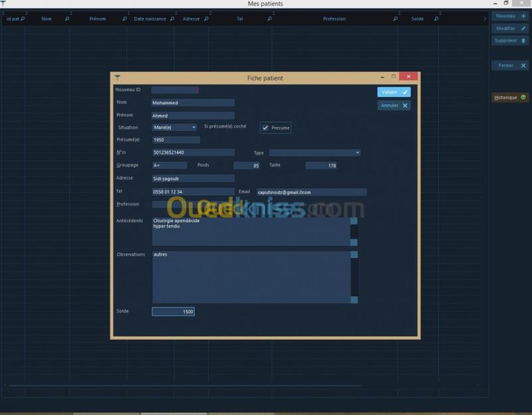Click the Mes patients title bar app icon

pos(3,3)
